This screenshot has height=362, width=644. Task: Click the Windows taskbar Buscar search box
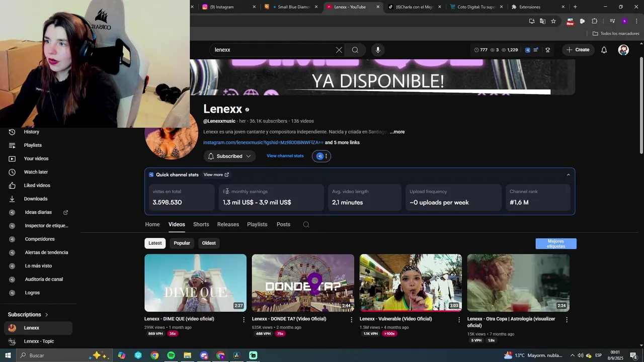coord(65,355)
